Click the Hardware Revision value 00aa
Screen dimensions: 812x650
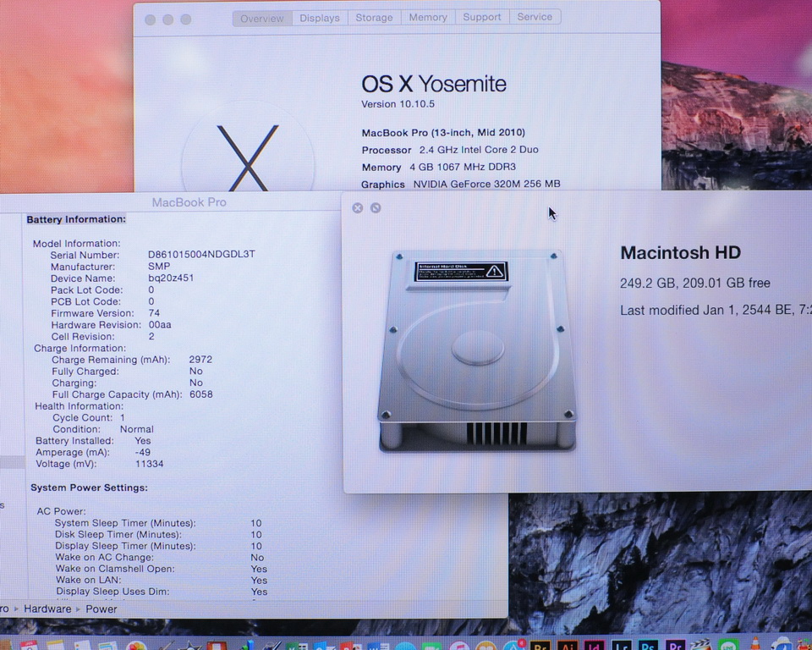[160, 324]
